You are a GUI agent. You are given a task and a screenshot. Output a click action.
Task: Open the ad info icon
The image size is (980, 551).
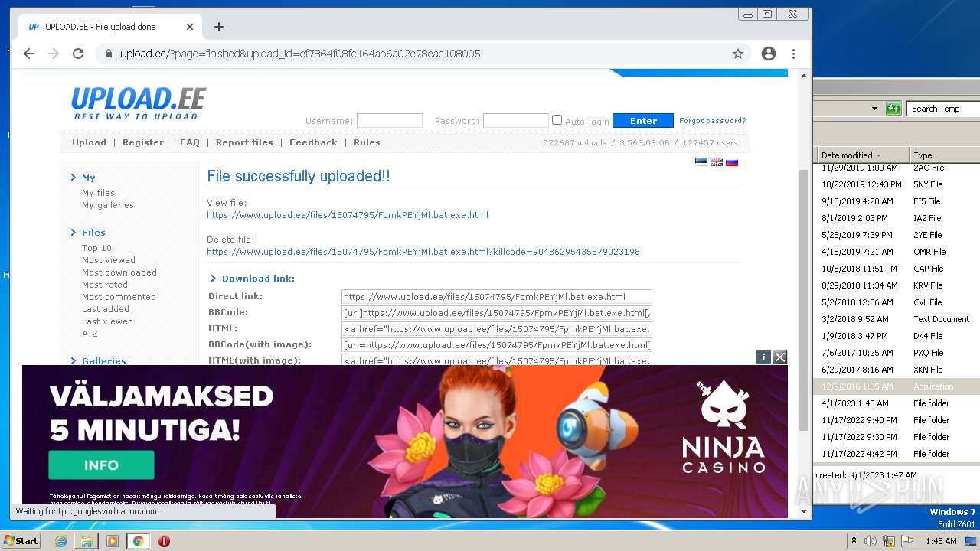pos(763,357)
